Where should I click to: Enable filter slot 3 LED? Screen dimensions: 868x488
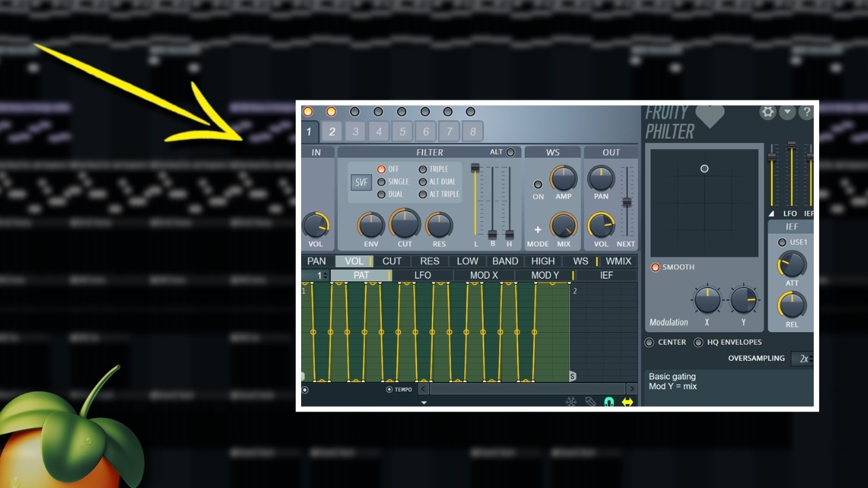[x=355, y=112]
